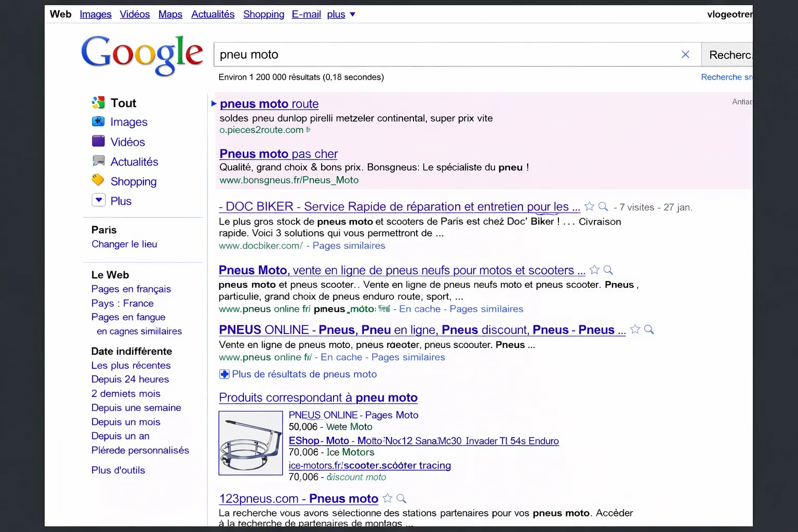Click the plus icon beside Plus de résultats
Viewport: 798px width, 532px height.
point(224,374)
